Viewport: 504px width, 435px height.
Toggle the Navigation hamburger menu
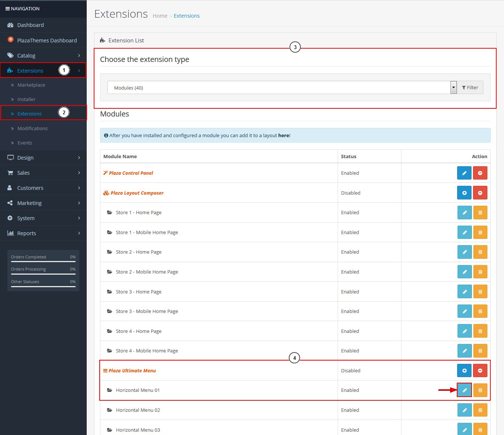point(7,8)
